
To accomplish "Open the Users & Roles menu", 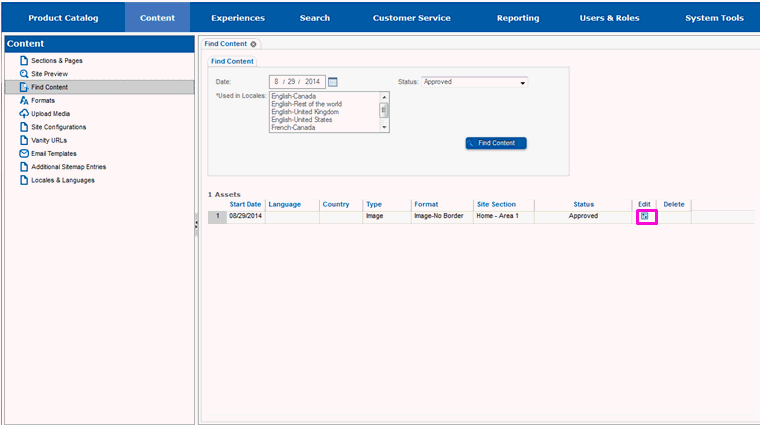I will click(x=609, y=18).
